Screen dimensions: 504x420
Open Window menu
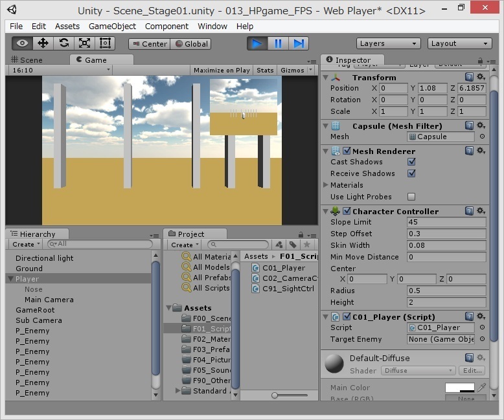212,27
